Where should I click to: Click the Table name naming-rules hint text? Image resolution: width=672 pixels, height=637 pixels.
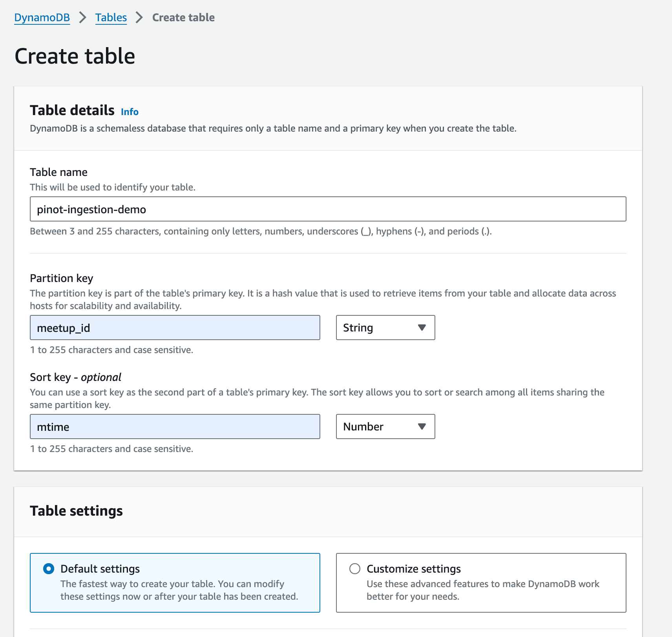261,231
